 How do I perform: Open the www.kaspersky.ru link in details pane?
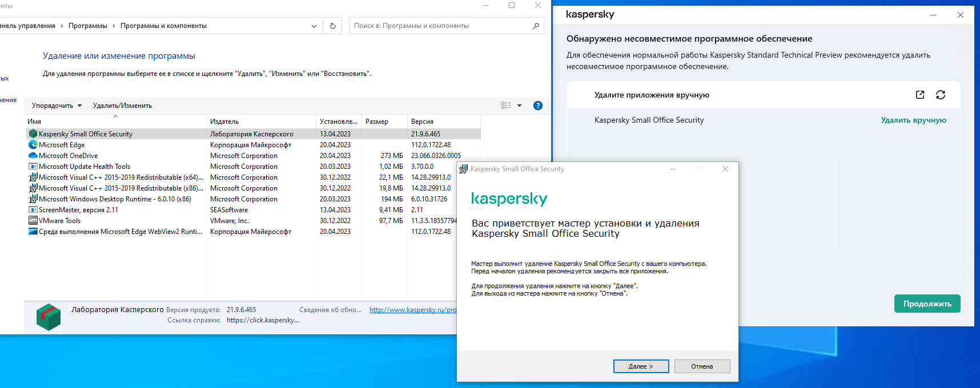(413, 310)
